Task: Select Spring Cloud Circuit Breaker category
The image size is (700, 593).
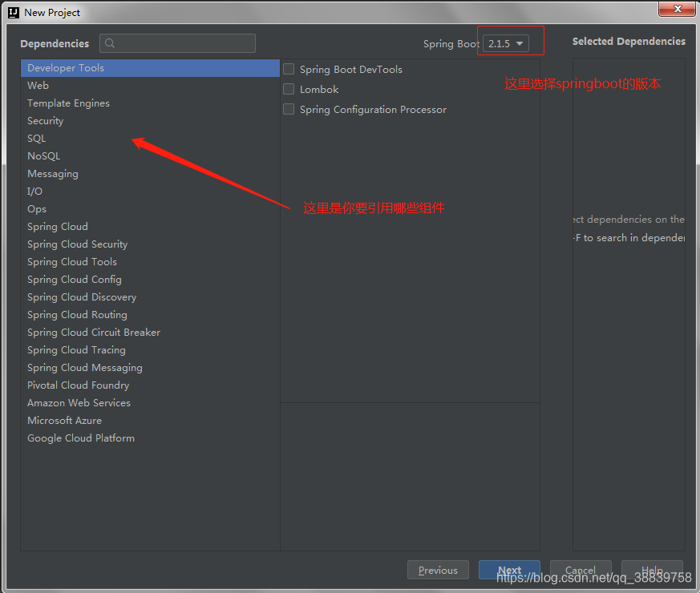Action: click(x=150, y=332)
